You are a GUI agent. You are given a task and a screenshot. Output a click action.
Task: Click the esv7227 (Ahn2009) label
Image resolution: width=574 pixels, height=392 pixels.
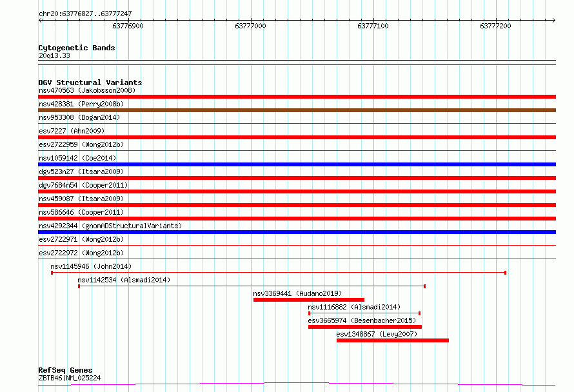click(72, 131)
